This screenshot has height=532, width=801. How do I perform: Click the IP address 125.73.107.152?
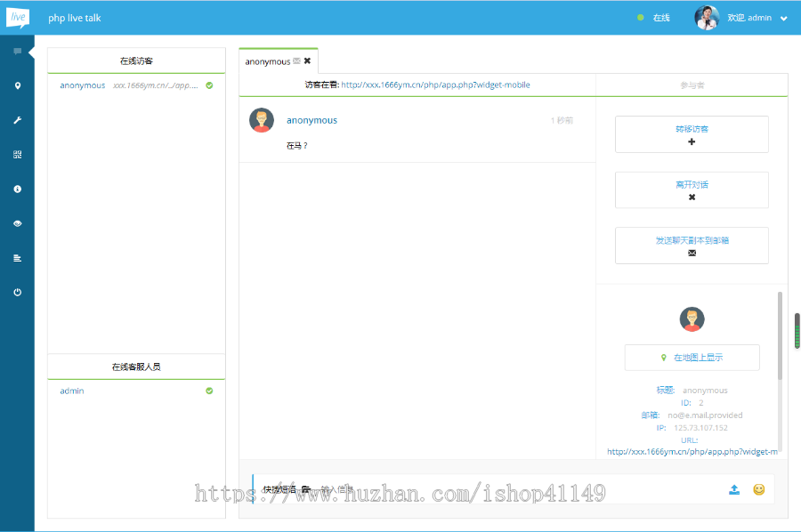click(700, 428)
